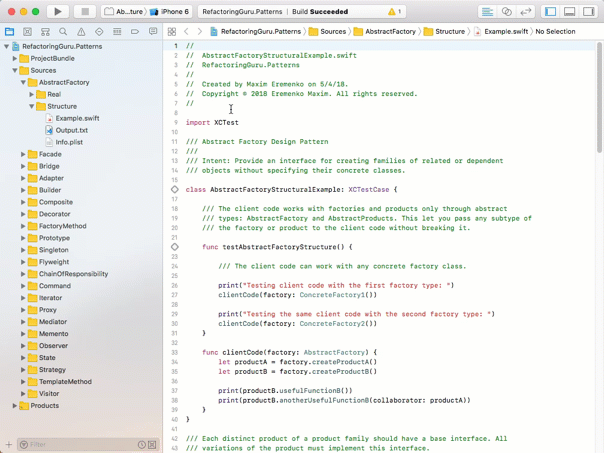
Task: Click Structure in the jump bar
Action: tap(449, 32)
